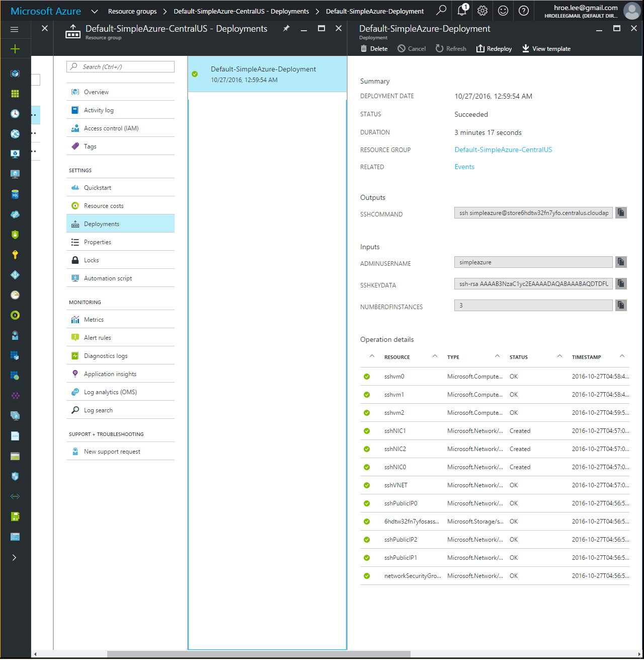644x660 pixels.
Task: Select Deployments menu item
Action: coord(120,224)
